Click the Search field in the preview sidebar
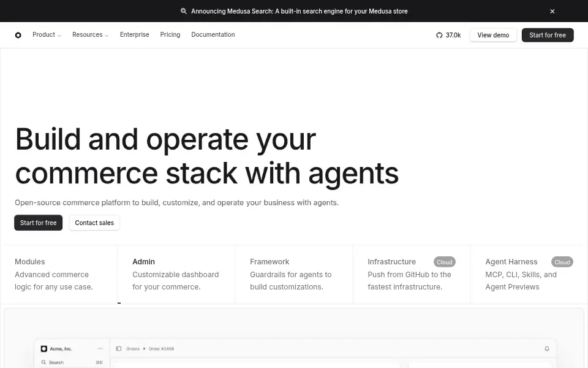588x368 pixels. pyautogui.click(x=72, y=362)
